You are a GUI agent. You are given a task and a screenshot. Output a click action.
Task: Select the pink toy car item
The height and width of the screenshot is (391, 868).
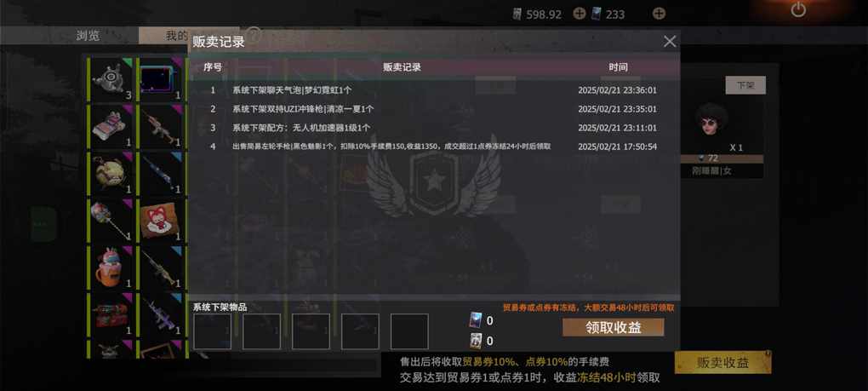tap(111, 127)
